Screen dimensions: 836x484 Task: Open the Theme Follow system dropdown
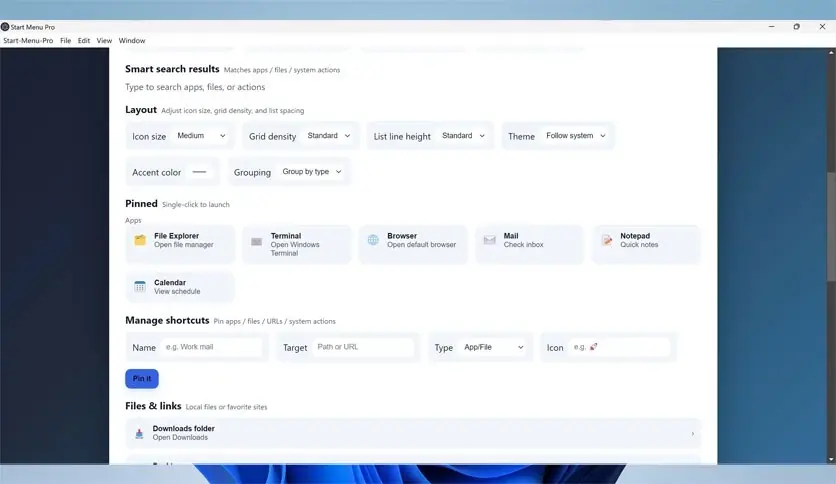pos(575,136)
